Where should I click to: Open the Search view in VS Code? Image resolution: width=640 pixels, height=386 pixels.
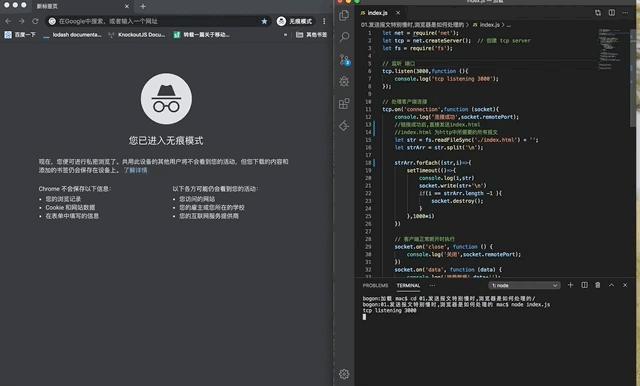(344, 37)
